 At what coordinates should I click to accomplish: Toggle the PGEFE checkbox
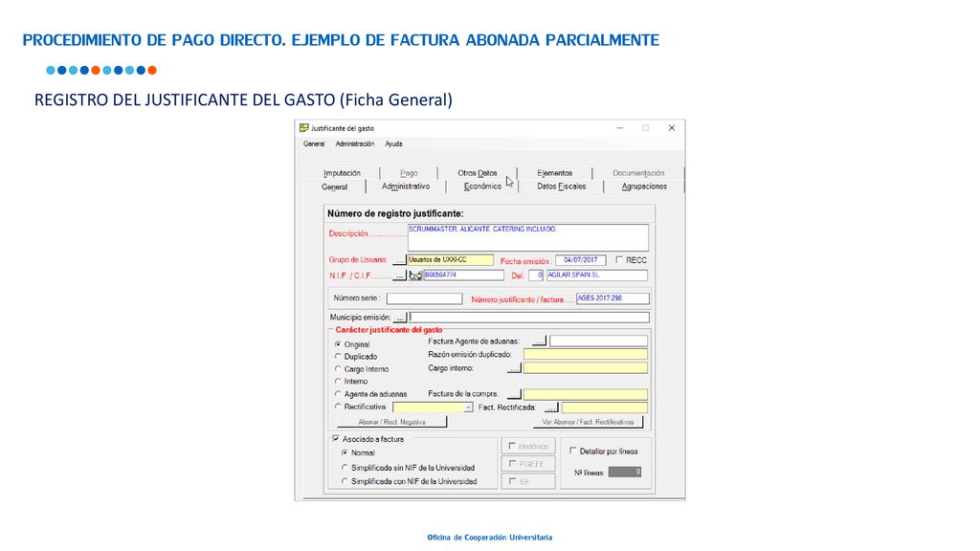(512, 464)
